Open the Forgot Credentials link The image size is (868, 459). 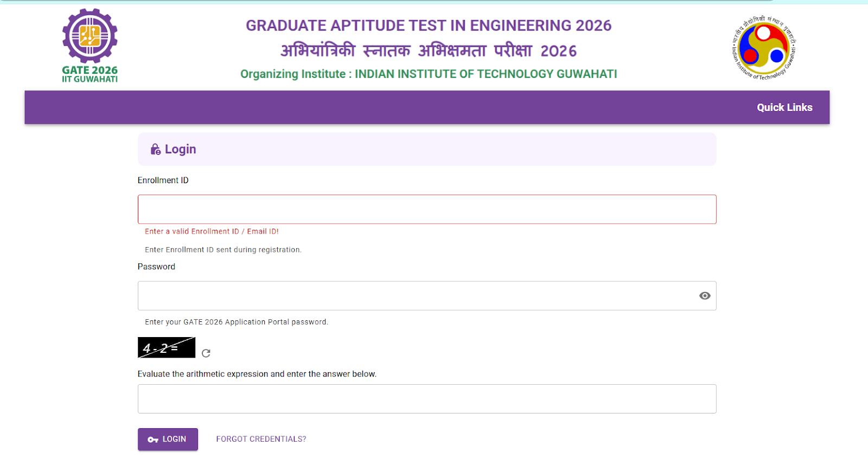[x=261, y=439]
